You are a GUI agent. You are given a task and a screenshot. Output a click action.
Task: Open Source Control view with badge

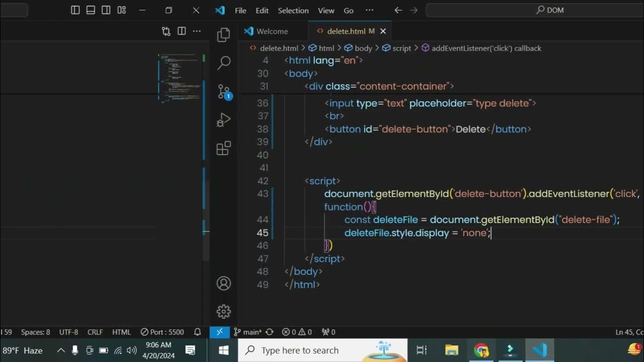click(224, 92)
